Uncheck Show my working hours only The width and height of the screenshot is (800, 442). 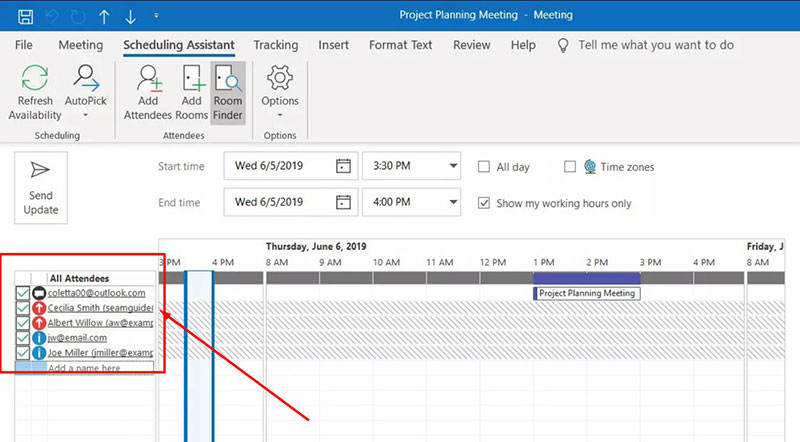(484, 203)
